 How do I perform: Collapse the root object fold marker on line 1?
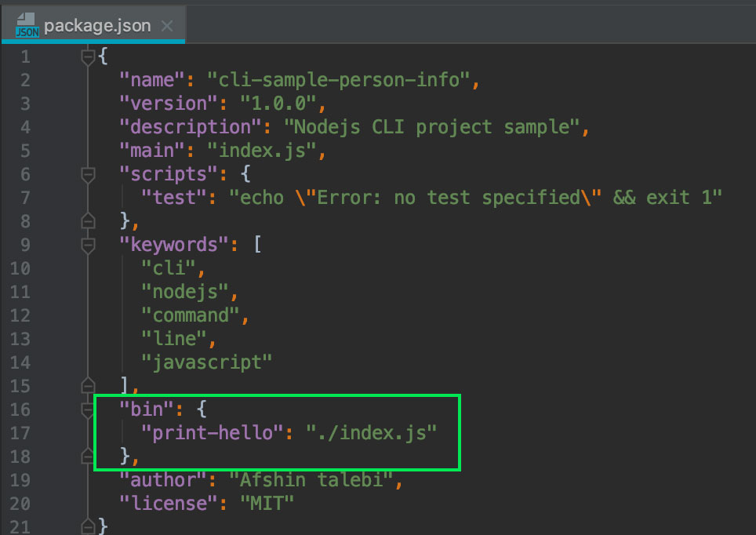pos(88,56)
